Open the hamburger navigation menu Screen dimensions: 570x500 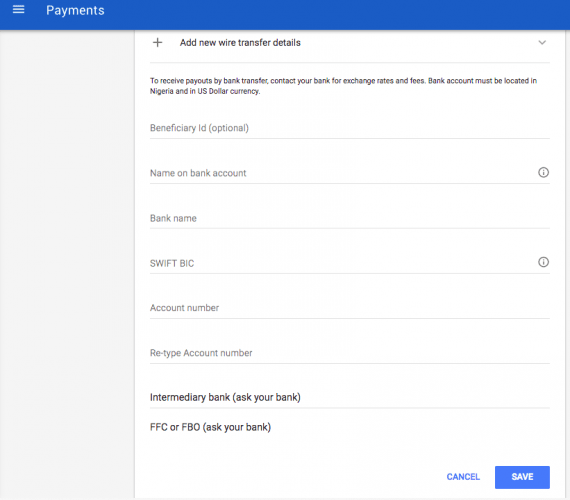[19, 10]
